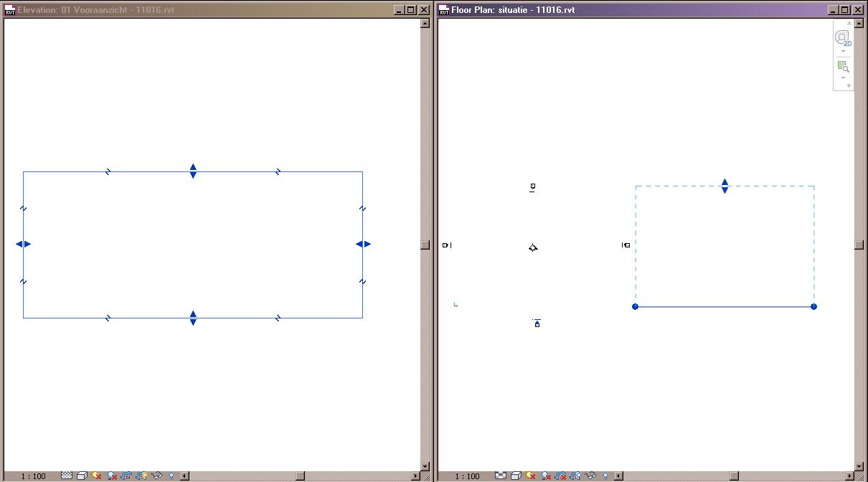
Task: Toggle Crop View icon in Floor Plan view bar
Action: coord(561,476)
